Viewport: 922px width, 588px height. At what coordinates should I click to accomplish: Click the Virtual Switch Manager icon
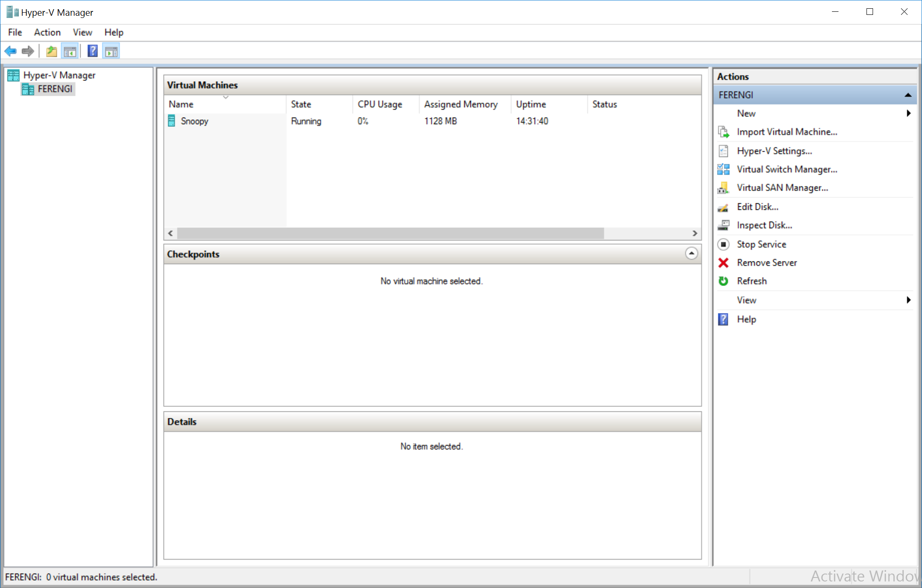click(724, 169)
